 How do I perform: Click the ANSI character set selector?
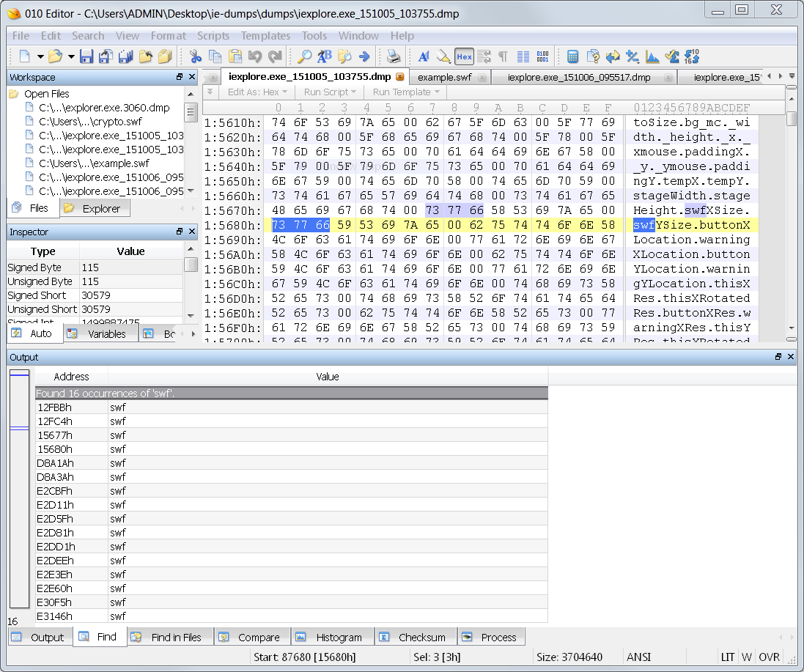click(x=638, y=657)
